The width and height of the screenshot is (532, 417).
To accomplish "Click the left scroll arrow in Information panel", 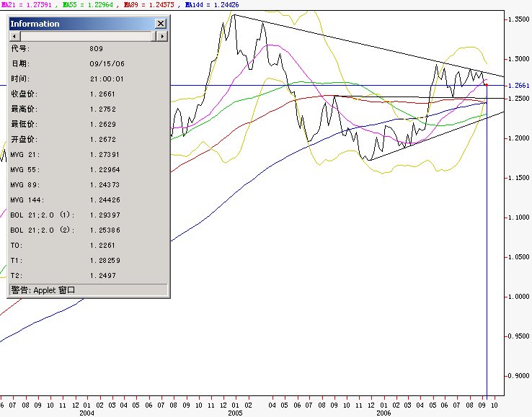I will point(14,36).
